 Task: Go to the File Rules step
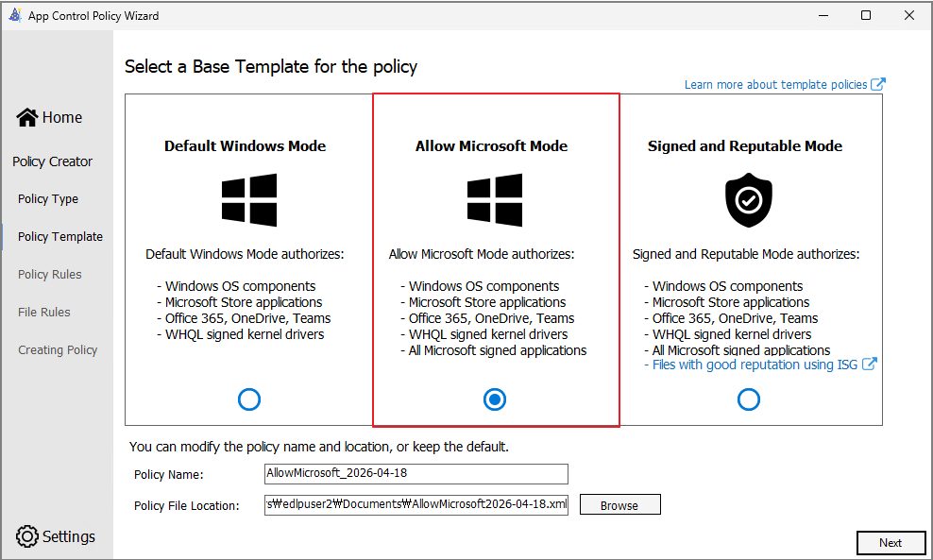pos(44,312)
